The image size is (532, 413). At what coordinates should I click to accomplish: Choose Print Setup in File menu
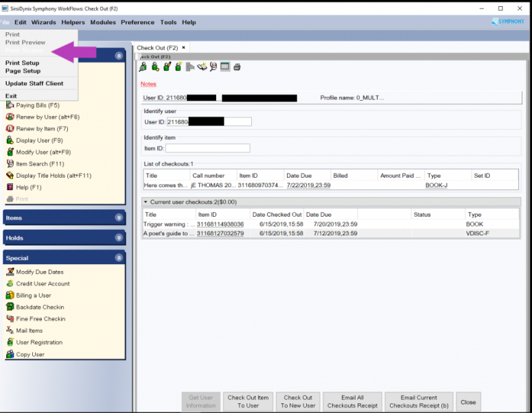tap(22, 63)
